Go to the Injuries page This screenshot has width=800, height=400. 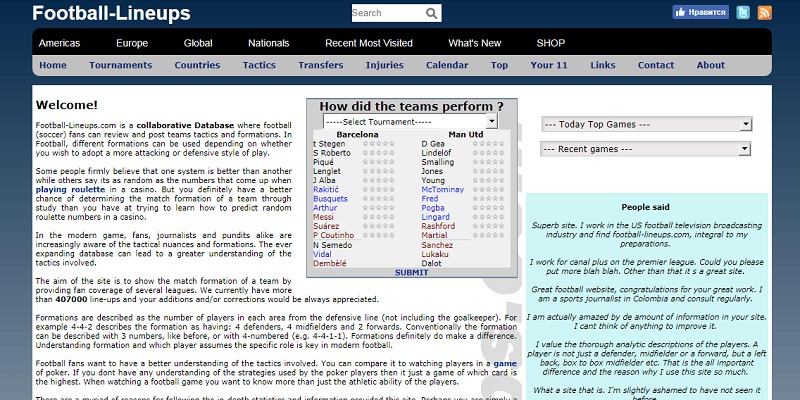click(x=385, y=65)
